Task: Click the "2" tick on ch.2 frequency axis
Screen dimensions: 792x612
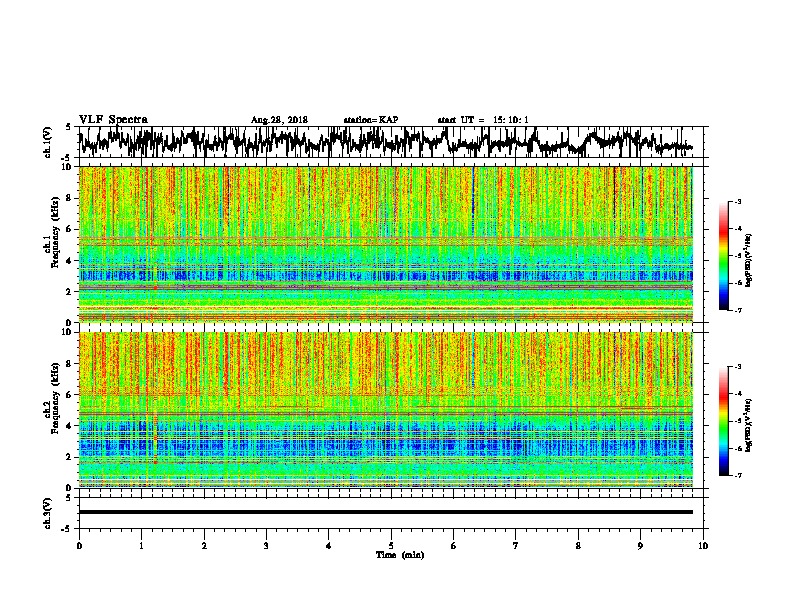Action: click(x=69, y=457)
